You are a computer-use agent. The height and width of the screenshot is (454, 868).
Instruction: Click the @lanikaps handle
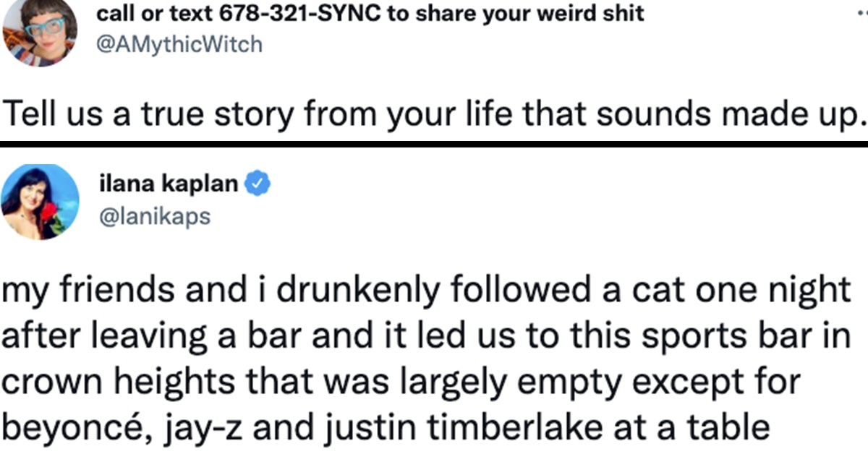154,216
